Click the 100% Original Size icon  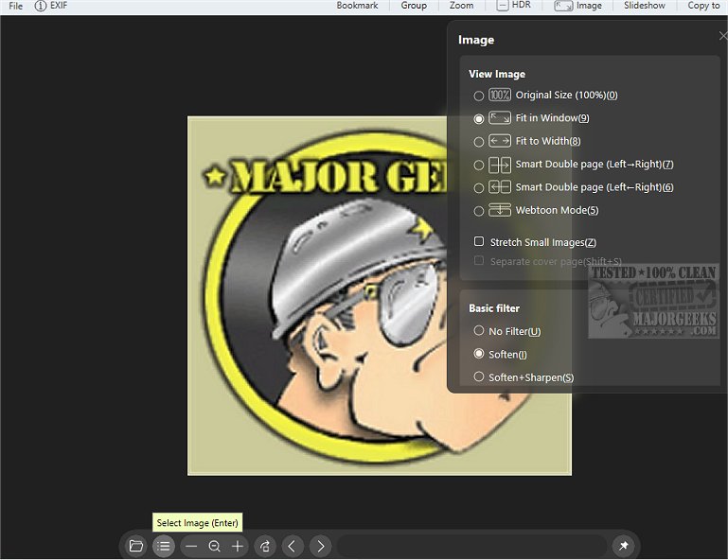click(x=500, y=96)
